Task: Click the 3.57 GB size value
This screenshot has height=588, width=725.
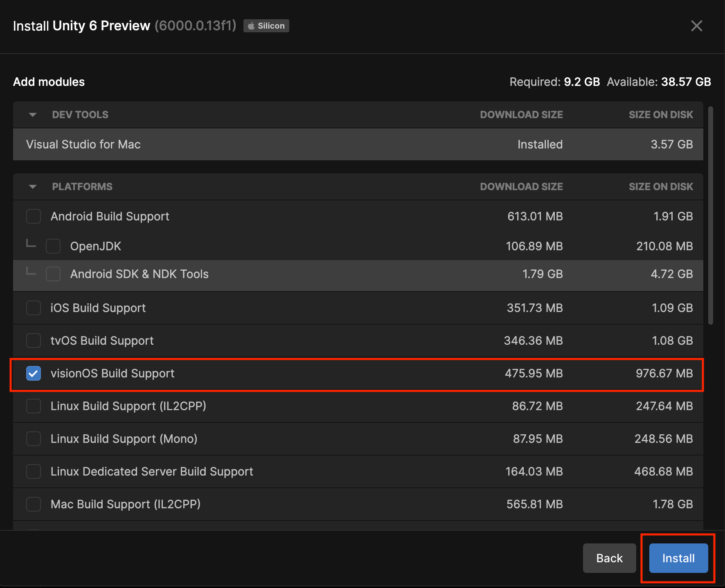Action: [x=672, y=144]
